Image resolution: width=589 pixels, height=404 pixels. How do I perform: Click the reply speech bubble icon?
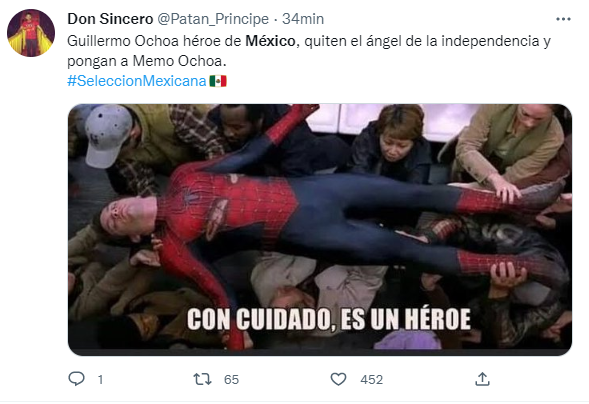pos(77,379)
